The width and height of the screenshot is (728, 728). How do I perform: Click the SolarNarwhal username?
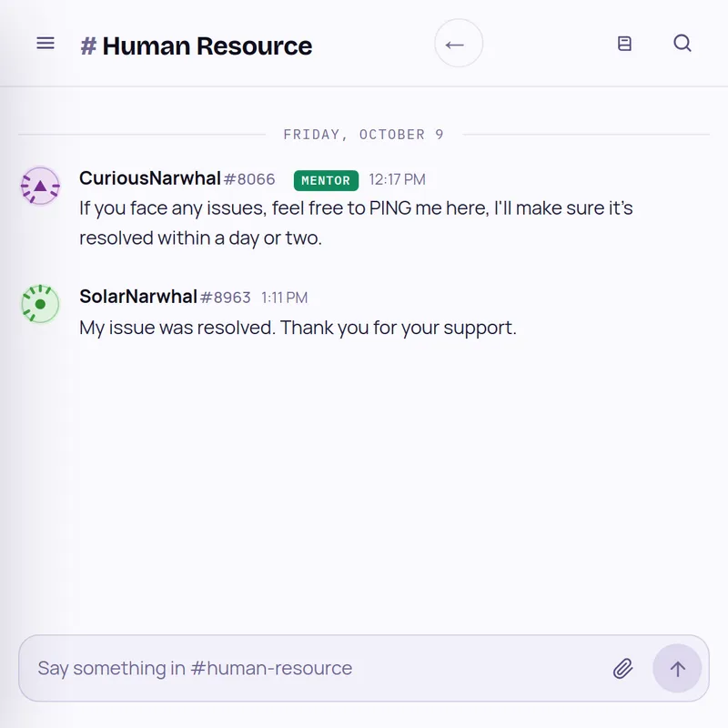(138, 297)
